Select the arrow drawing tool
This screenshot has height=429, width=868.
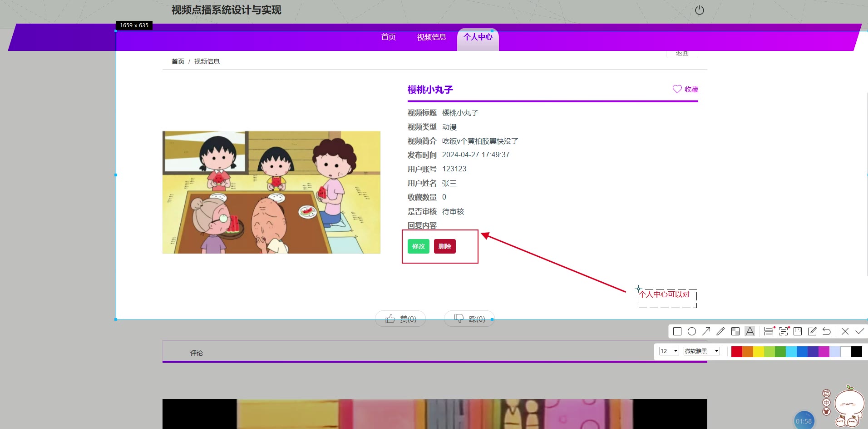coord(706,331)
